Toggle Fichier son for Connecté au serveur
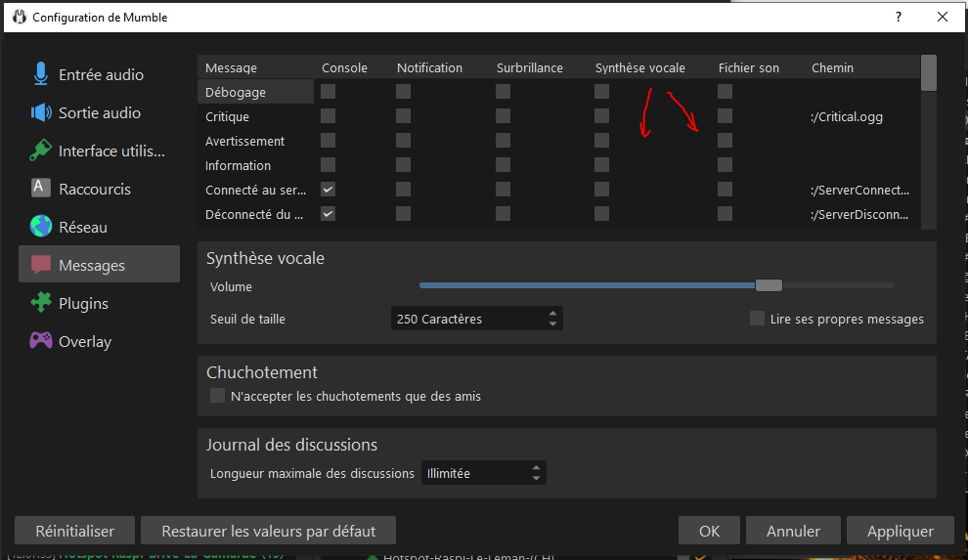The width and height of the screenshot is (968, 560). pyautogui.click(x=725, y=190)
